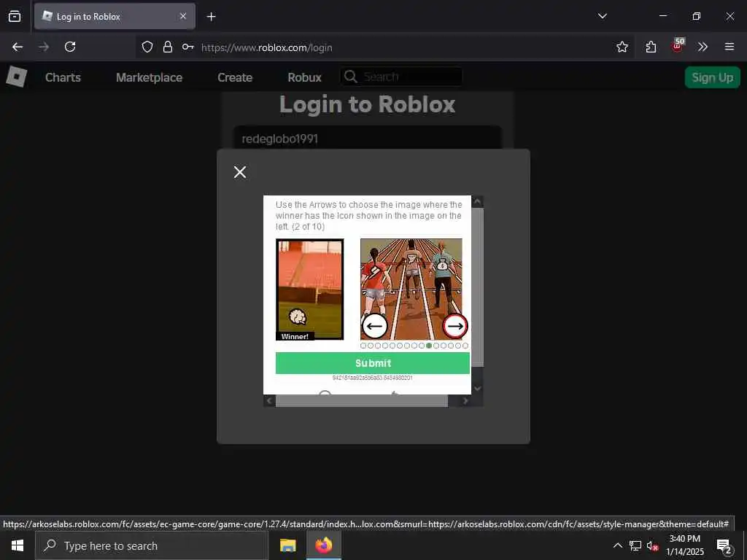Open the Extensions puzzle icon
The image size is (747, 560).
[x=651, y=47]
